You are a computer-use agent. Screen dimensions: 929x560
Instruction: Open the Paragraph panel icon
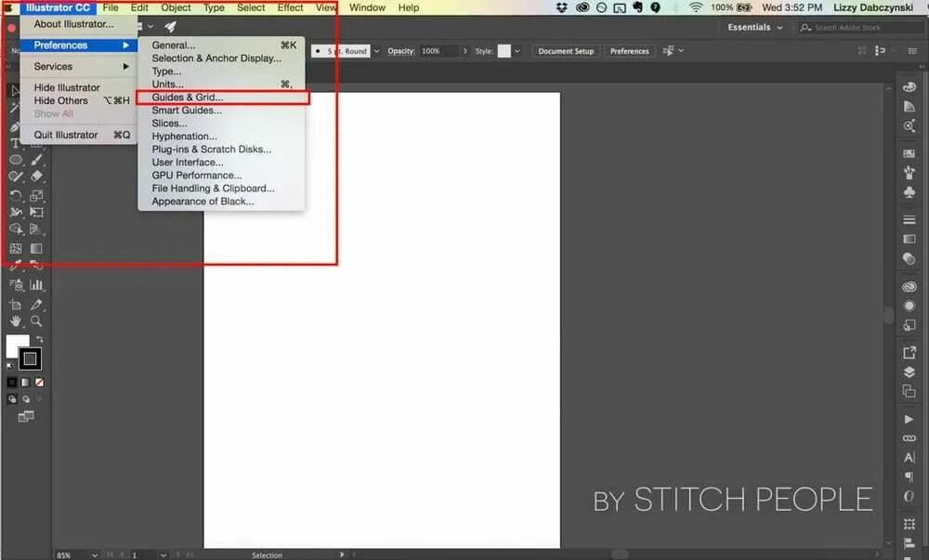(909, 477)
